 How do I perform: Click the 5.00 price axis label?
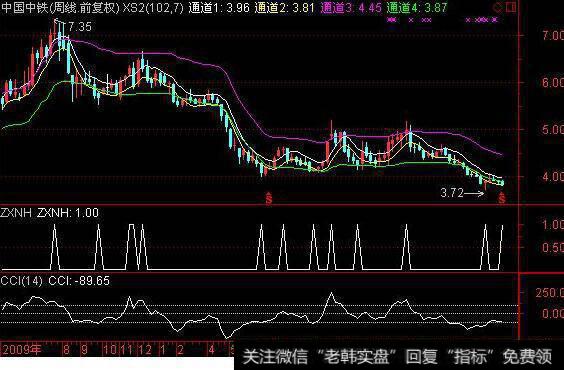(x=553, y=129)
